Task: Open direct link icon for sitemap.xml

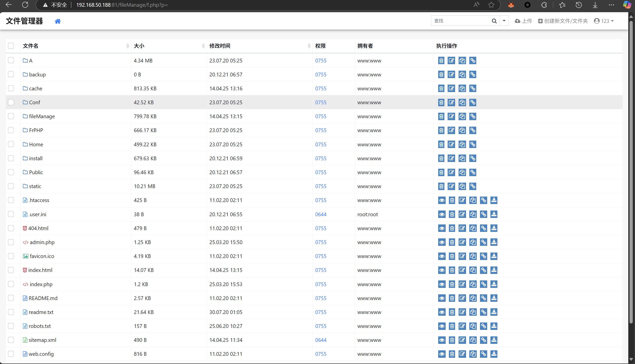Action: tap(483, 340)
